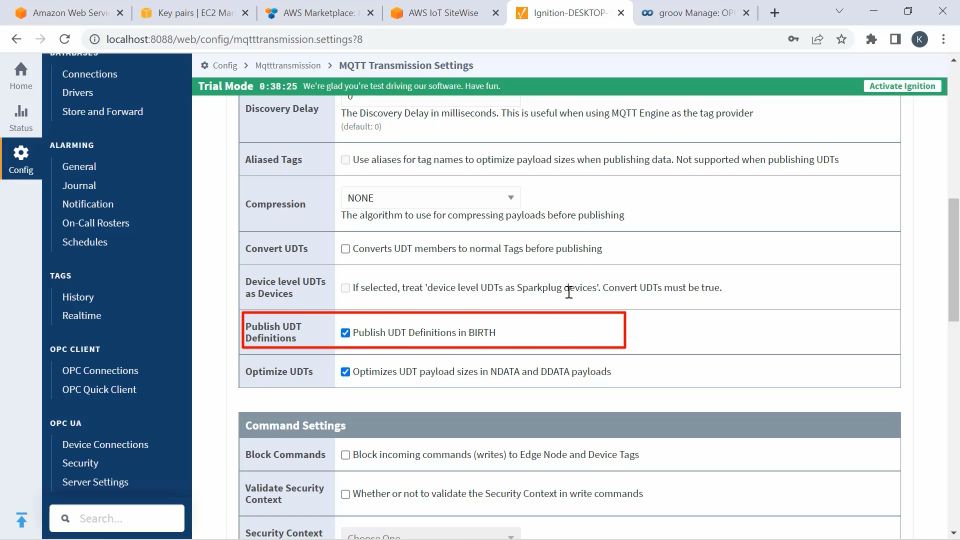Open a new browser tab

pyautogui.click(x=774, y=13)
